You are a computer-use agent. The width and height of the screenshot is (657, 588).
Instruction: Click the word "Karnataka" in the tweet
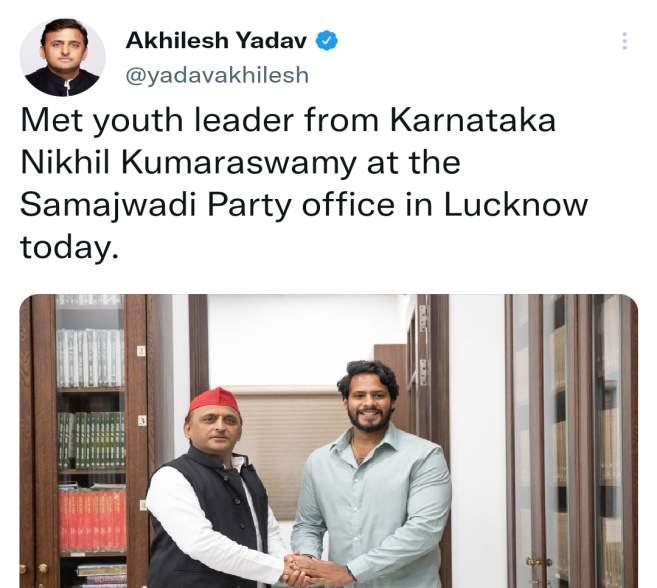[x=473, y=121]
